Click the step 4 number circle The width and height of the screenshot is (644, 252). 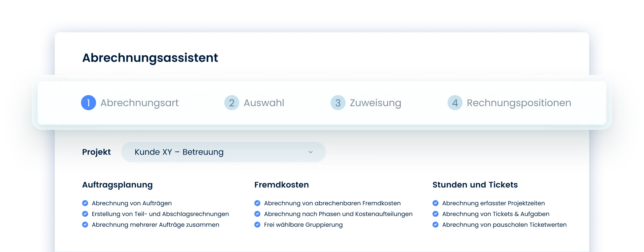[x=455, y=103]
